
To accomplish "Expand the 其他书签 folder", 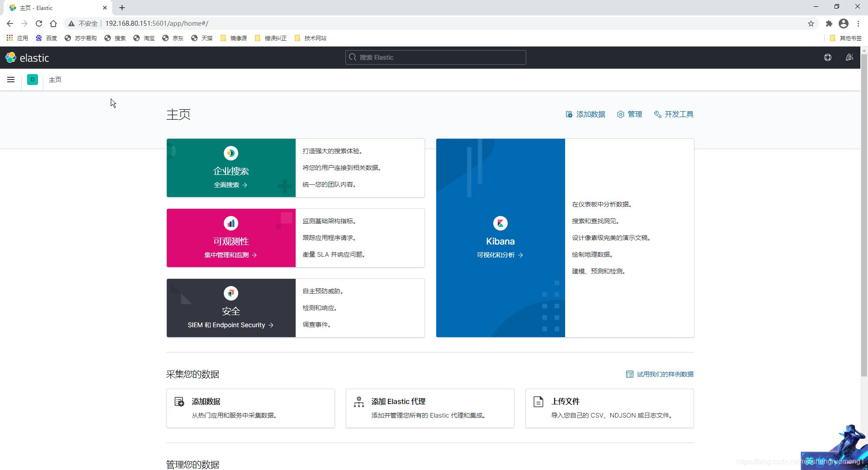I will click(x=846, y=38).
